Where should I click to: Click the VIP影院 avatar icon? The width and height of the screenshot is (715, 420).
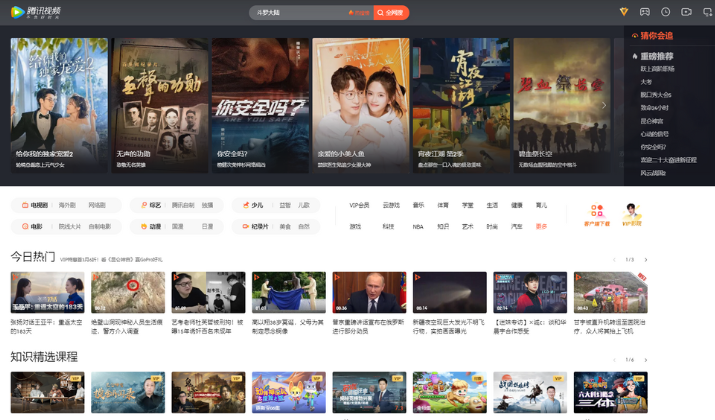(x=632, y=214)
